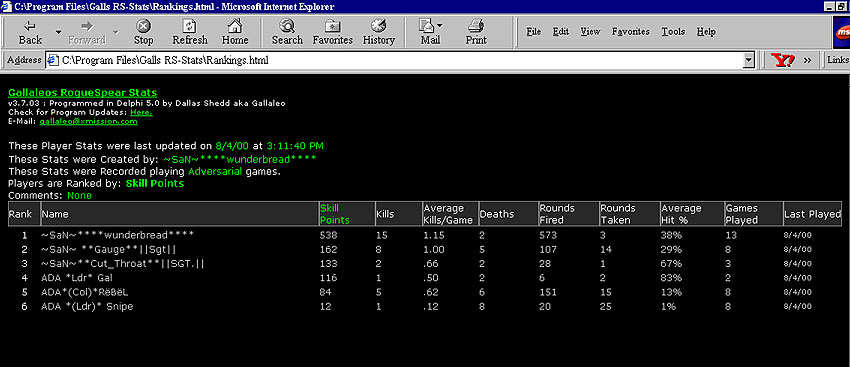The width and height of the screenshot is (850, 367).
Task: Click the address bar path field
Action: tap(401, 60)
